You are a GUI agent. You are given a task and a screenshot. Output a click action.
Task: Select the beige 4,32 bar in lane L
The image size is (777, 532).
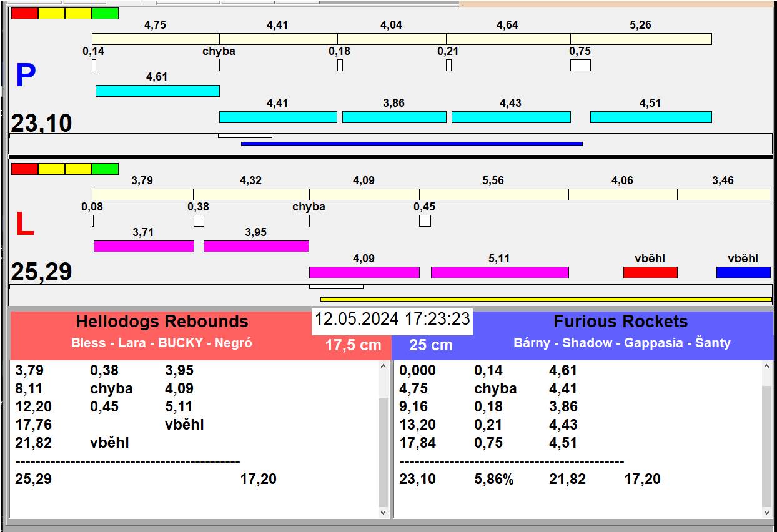[251, 194]
